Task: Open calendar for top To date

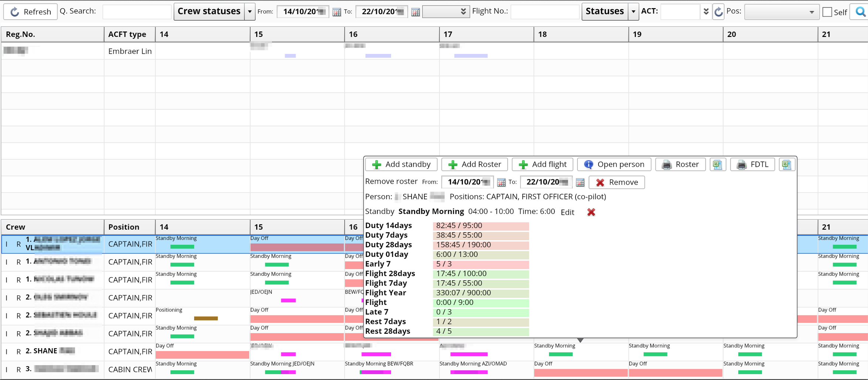Action: 415,12
